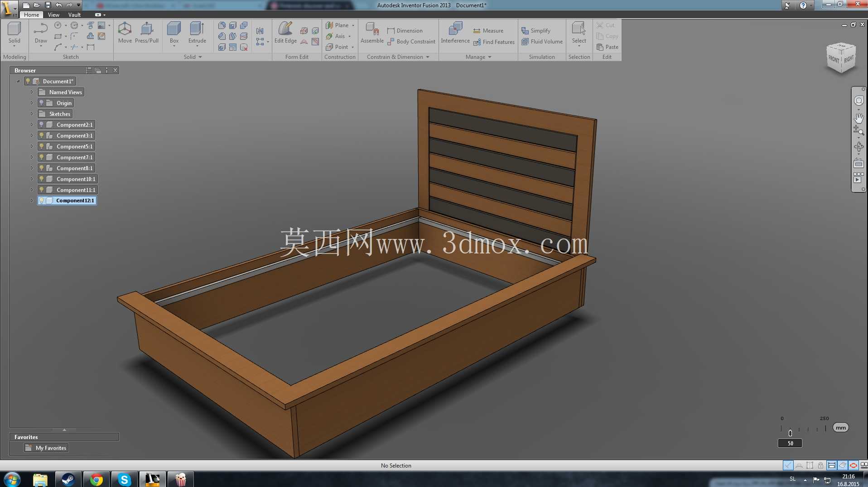Open Steam from the taskbar
Viewport: 868px width, 487px height.
tap(68, 479)
